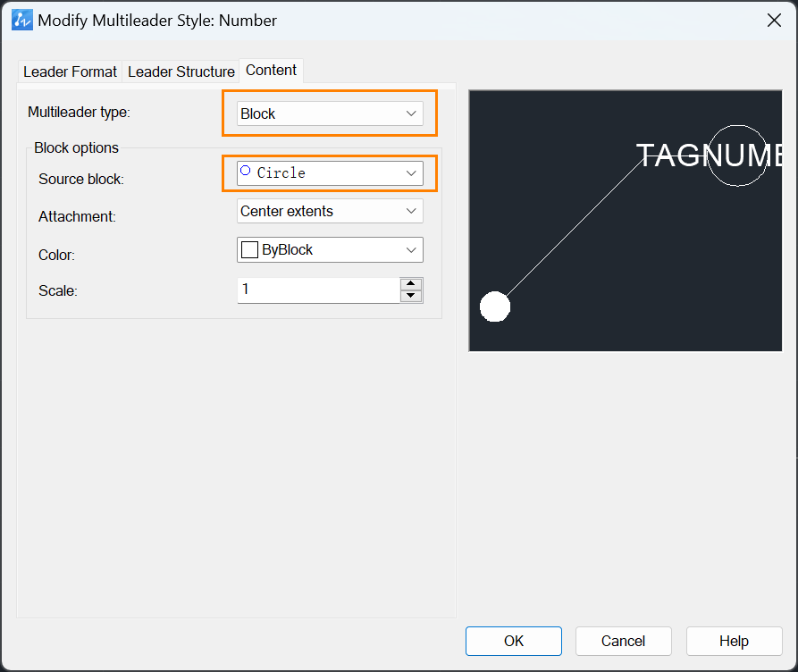Close the Modify Multileader Style dialog
Screen dimensions: 798x672
tap(774, 21)
